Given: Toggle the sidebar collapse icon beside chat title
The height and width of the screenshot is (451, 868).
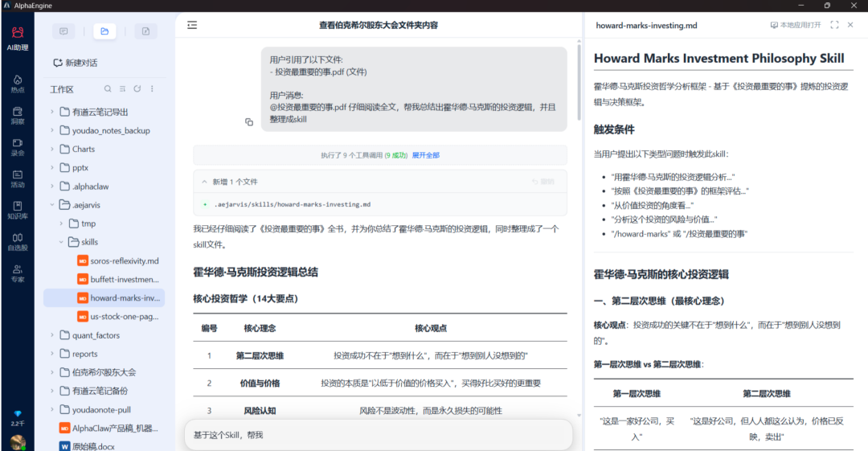Looking at the screenshot, I should (x=192, y=25).
